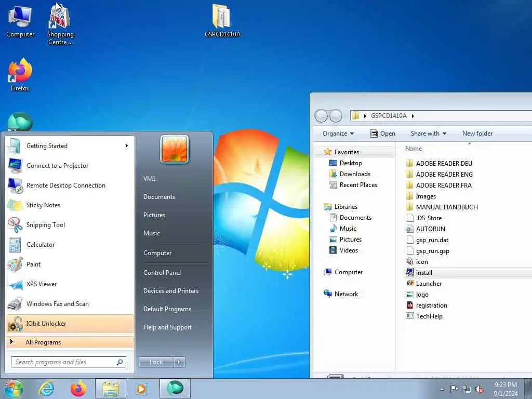Image resolution: width=532 pixels, height=399 pixels.
Task: Select Recent Places in the navigation pane
Action: (x=353, y=185)
